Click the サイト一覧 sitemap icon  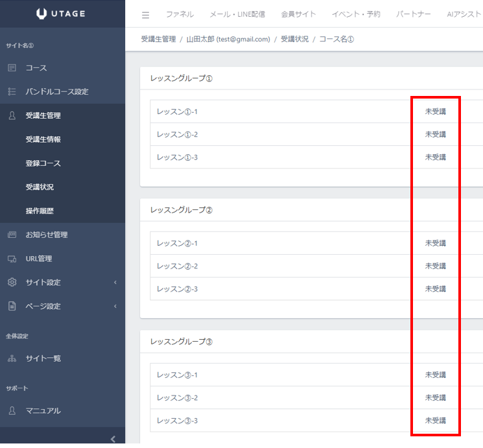point(12,359)
